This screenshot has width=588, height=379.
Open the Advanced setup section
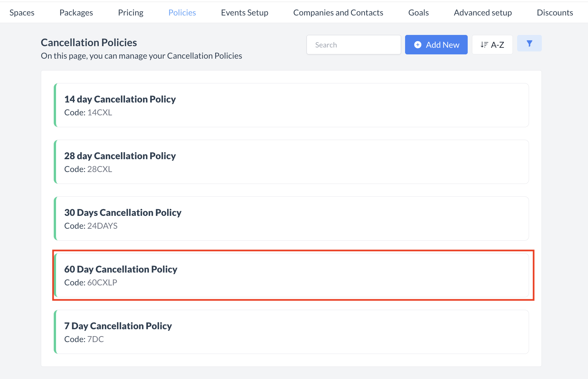483,12
